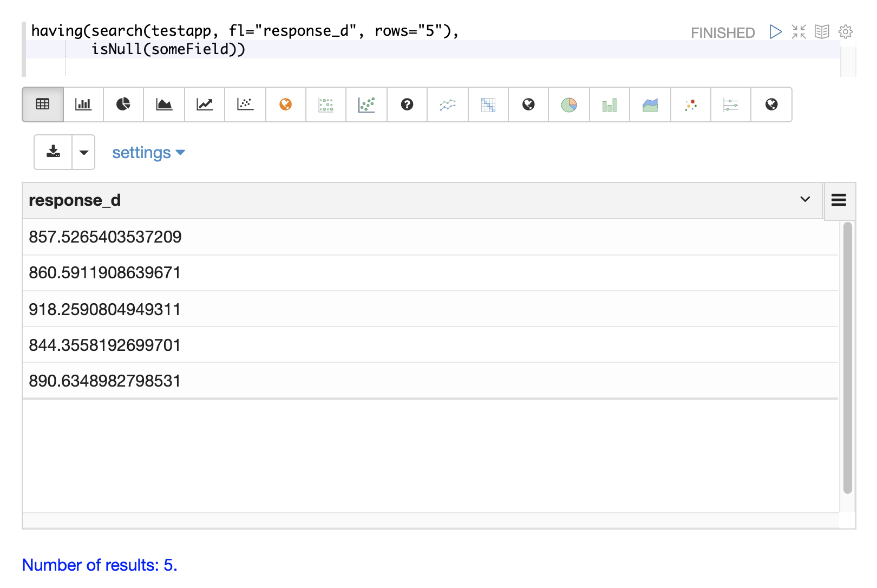Open the response_d column chevron menu

[805, 200]
